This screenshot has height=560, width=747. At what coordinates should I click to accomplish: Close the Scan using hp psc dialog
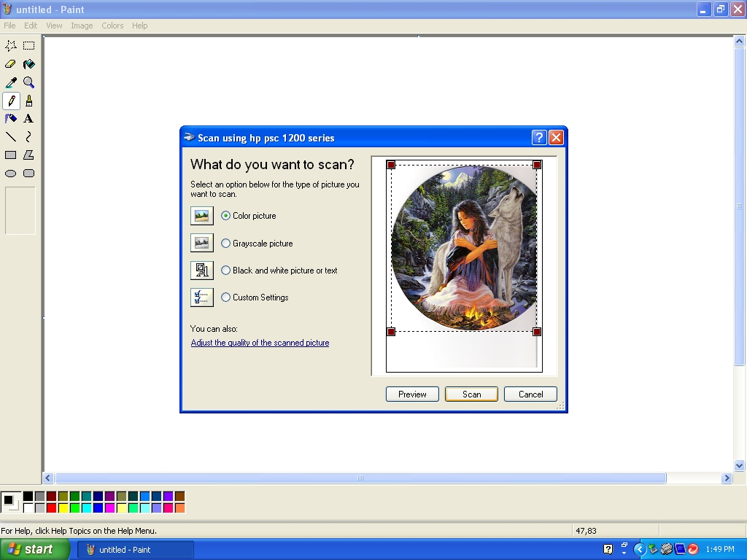click(556, 138)
